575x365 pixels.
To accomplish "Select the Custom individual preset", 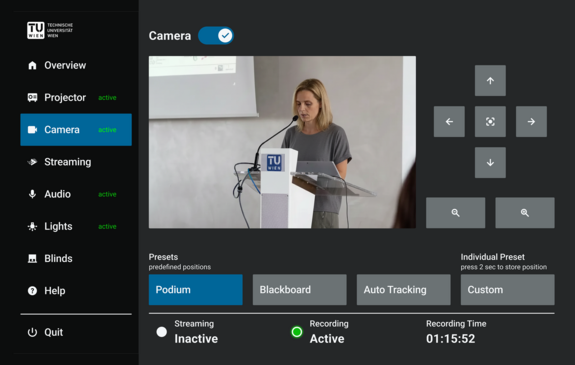I will coord(508,290).
